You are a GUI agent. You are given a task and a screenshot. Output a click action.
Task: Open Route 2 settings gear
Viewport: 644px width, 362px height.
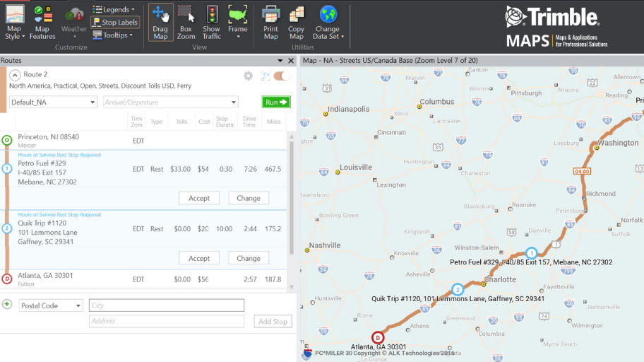pyautogui.click(x=248, y=76)
